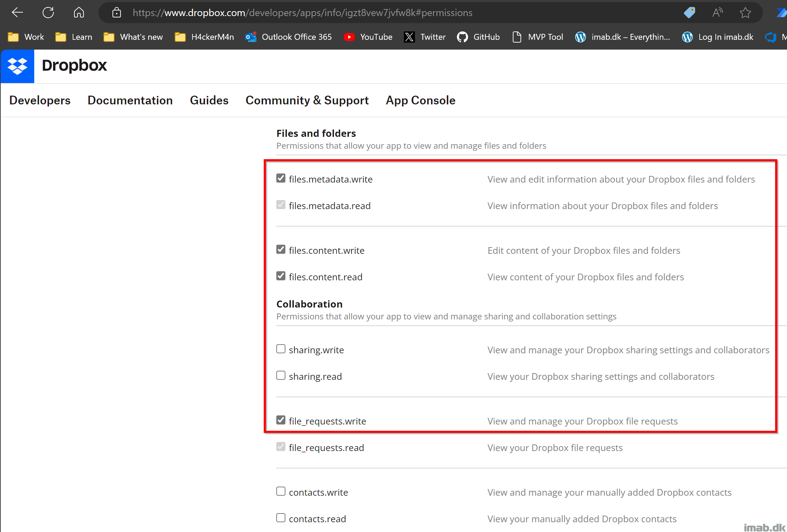The image size is (787, 532).
Task: Open the Community & Support nav item
Action: point(307,101)
